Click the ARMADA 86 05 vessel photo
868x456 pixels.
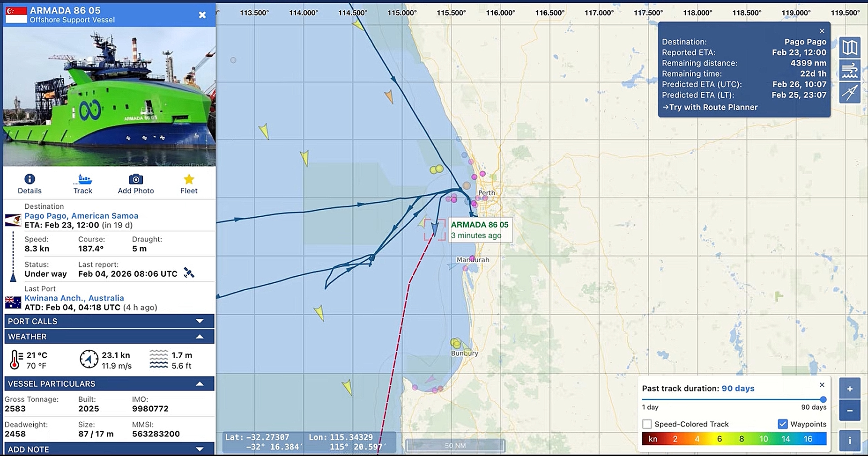pyautogui.click(x=109, y=96)
